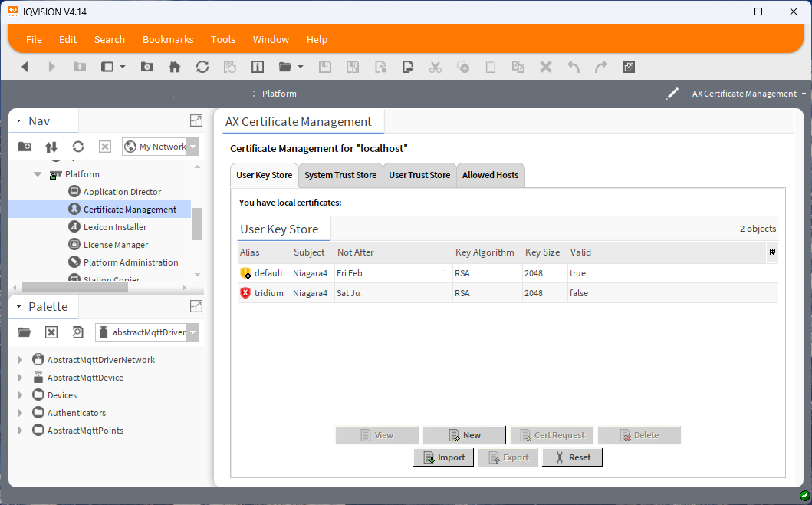Click the New certificate button
Screen dimensions: 812x505
click(464, 434)
